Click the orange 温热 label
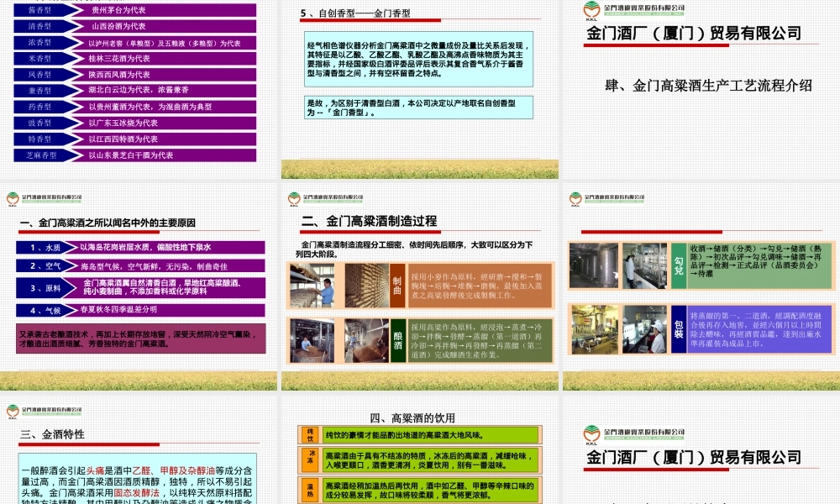The height and width of the screenshot is (504, 840). click(310, 490)
